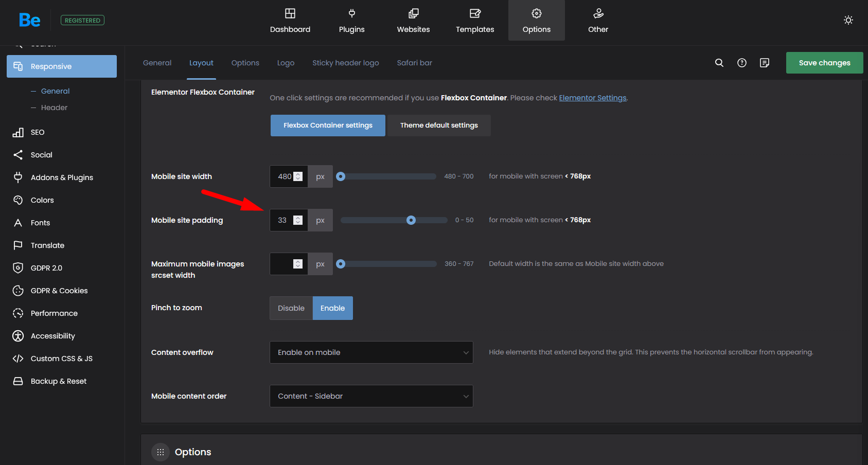
Task: Click the REGISTERED badge
Action: coord(82,20)
